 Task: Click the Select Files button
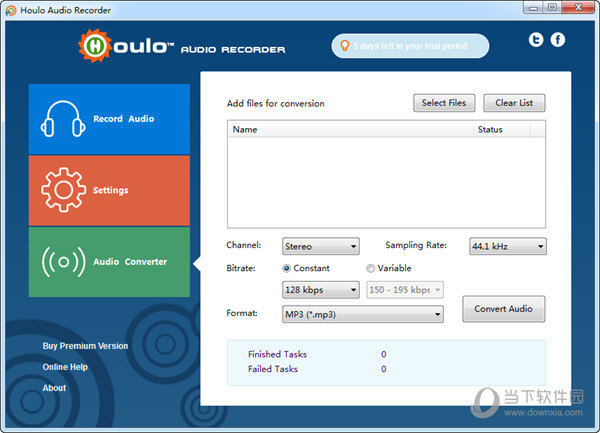click(444, 103)
